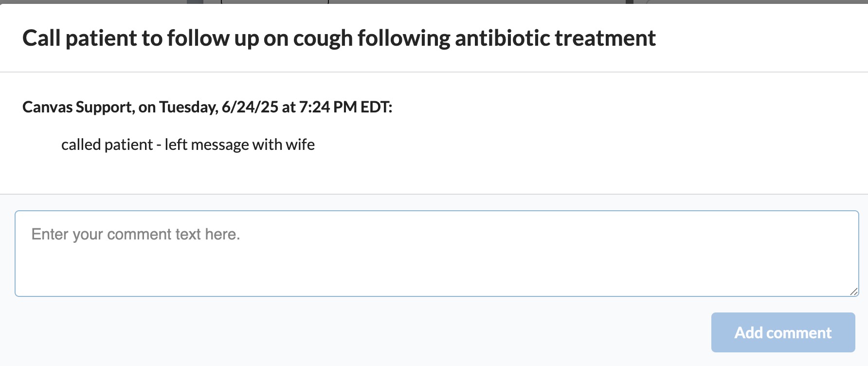Click "Tuesday" in the comment header
The width and height of the screenshot is (868, 366).
pos(188,107)
